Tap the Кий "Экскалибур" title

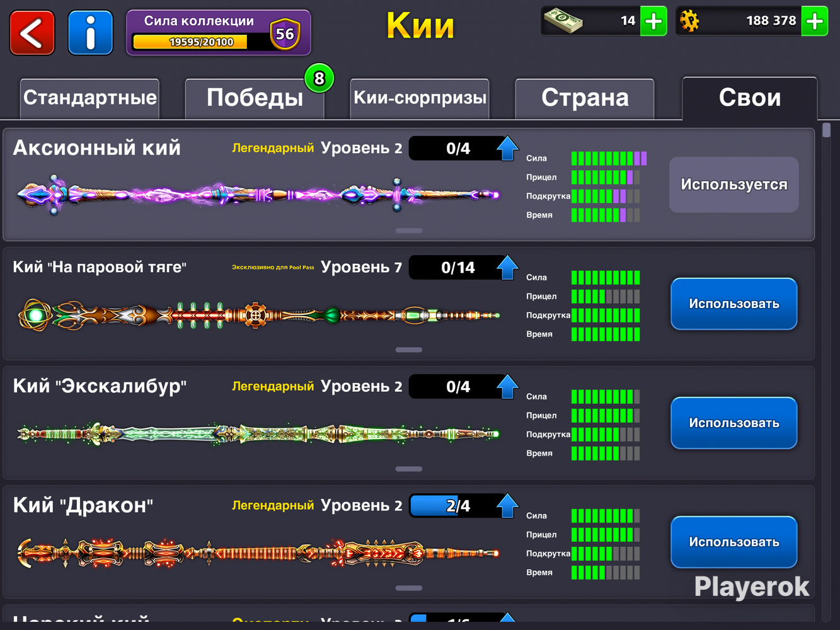pos(100,386)
